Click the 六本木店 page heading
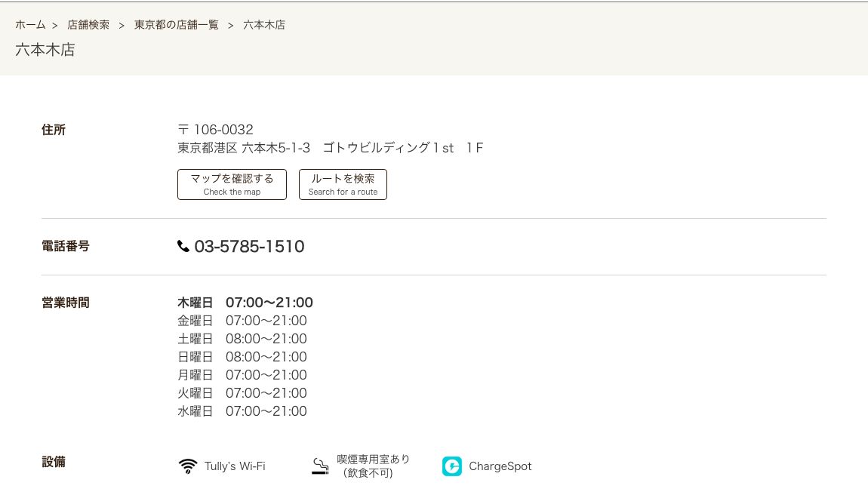The width and height of the screenshot is (868, 495). [x=45, y=50]
